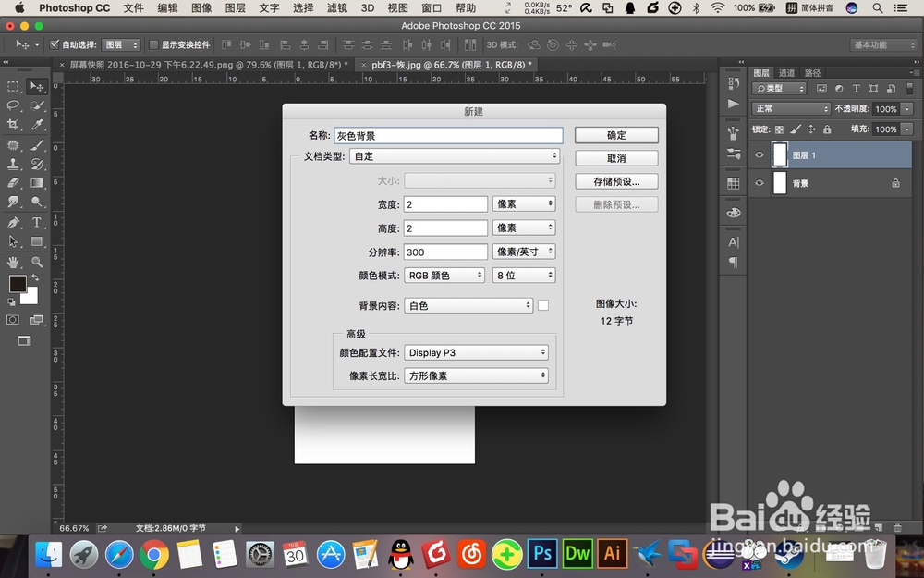Enable Show Transform Controls checkbox
This screenshot has height=578, width=924.
tap(153, 44)
